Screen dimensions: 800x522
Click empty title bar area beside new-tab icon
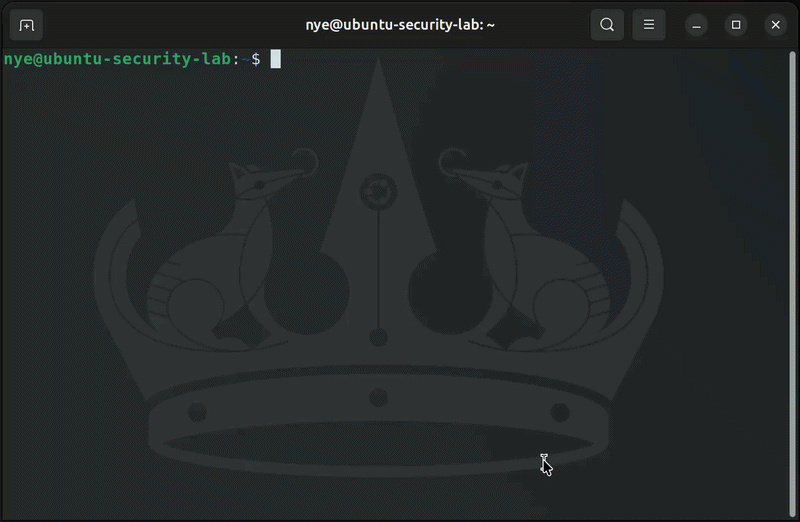pyautogui.click(x=168, y=24)
